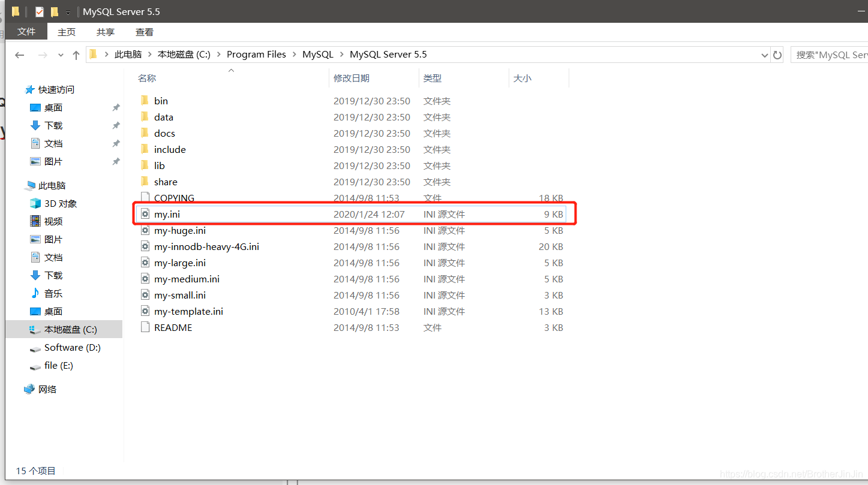Image resolution: width=868 pixels, height=485 pixels.
Task: Select the my-template.ini file icon
Action: coord(144,311)
